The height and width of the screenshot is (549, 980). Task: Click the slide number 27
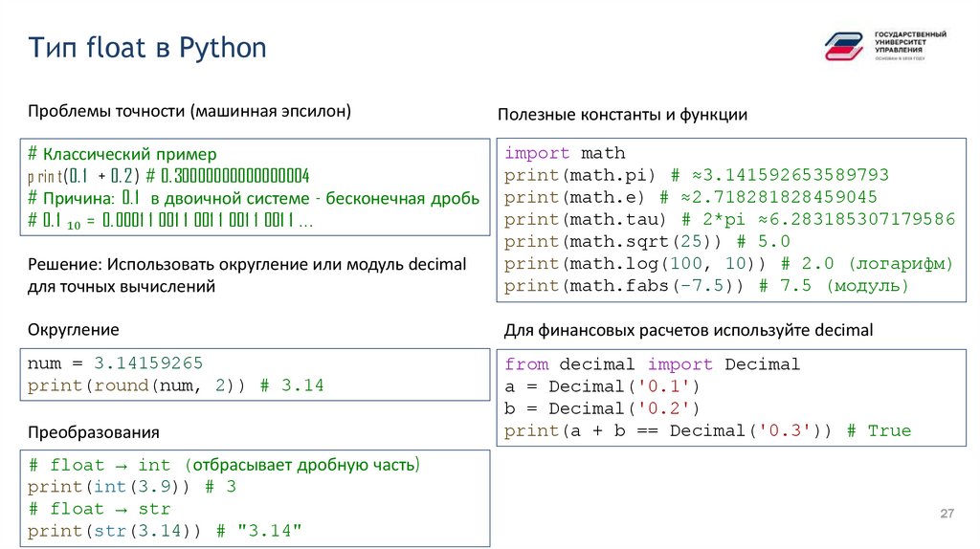[x=947, y=514]
